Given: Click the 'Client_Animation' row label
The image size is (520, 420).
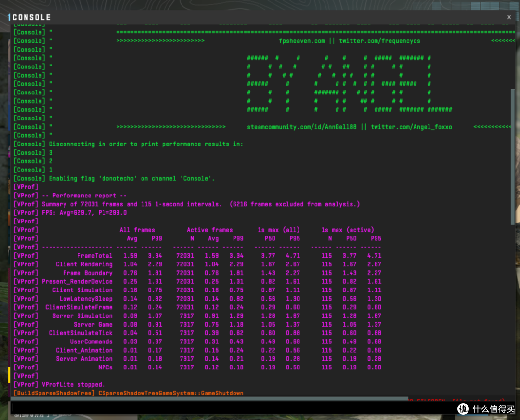Looking at the screenshot, I should coord(84,350).
